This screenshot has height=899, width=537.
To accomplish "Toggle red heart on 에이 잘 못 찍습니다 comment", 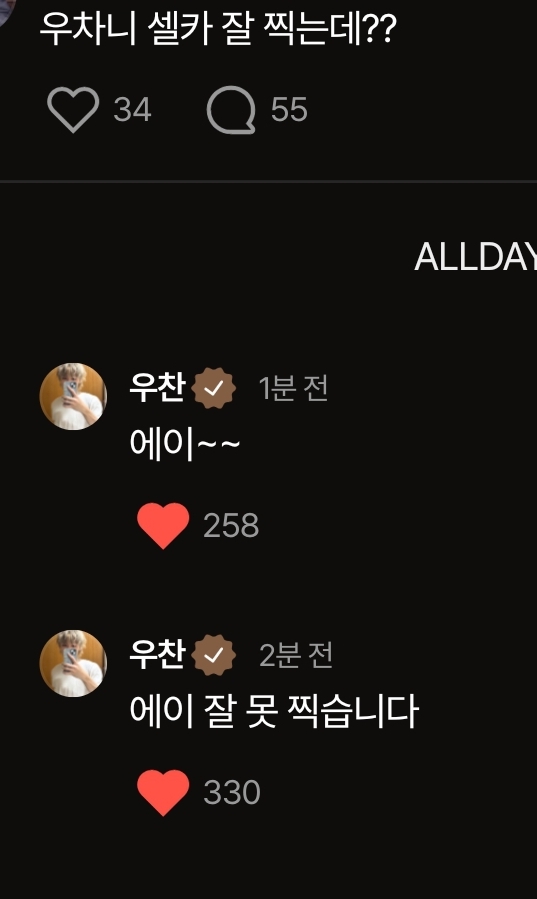I will (x=163, y=792).
